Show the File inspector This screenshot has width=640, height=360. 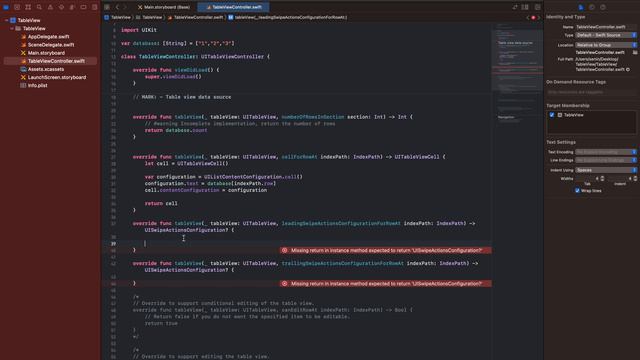pos(581,7)
